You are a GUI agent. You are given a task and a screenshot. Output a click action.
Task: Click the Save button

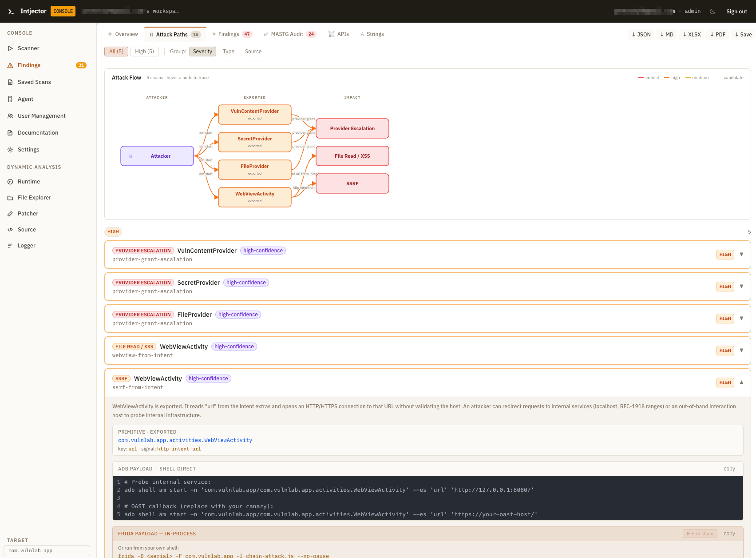[744, 34]
